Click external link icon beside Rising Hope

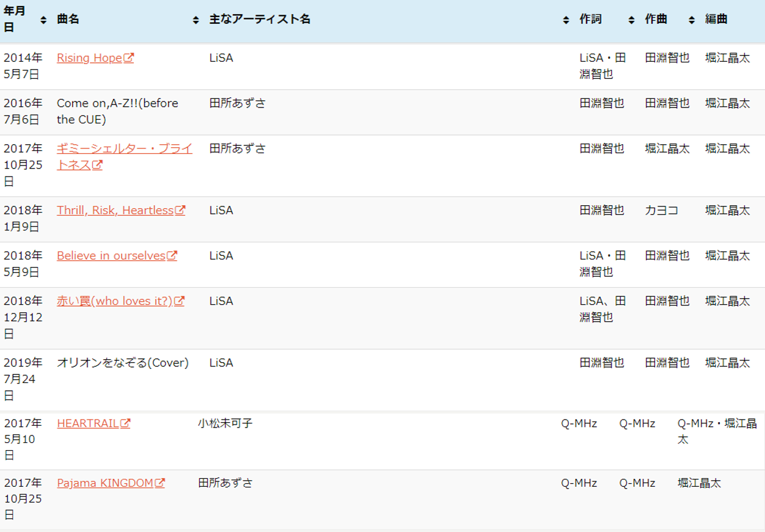pos(128,58)
